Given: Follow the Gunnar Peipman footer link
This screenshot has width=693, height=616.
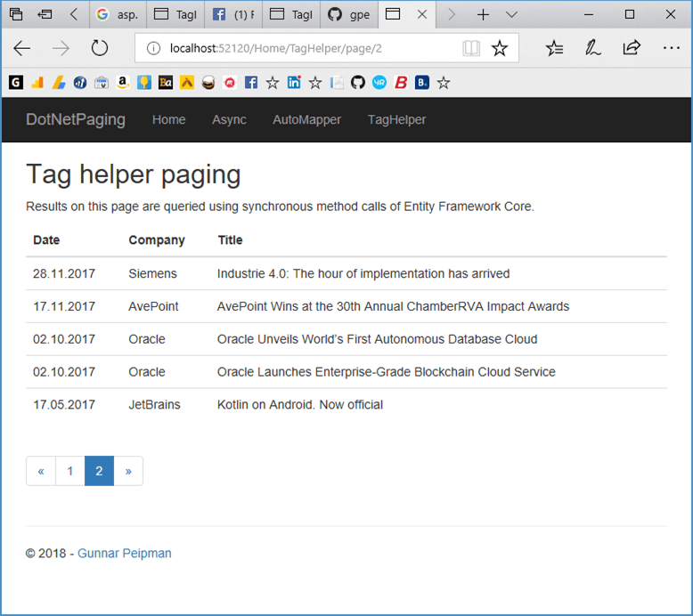Looking at the screenshot, I should click(125, 553).
